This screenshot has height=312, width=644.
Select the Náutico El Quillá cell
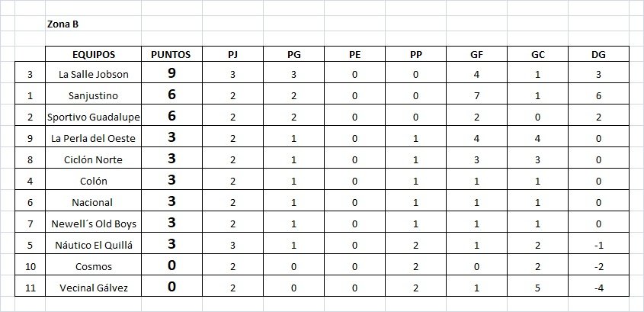(x=93, y=246)
